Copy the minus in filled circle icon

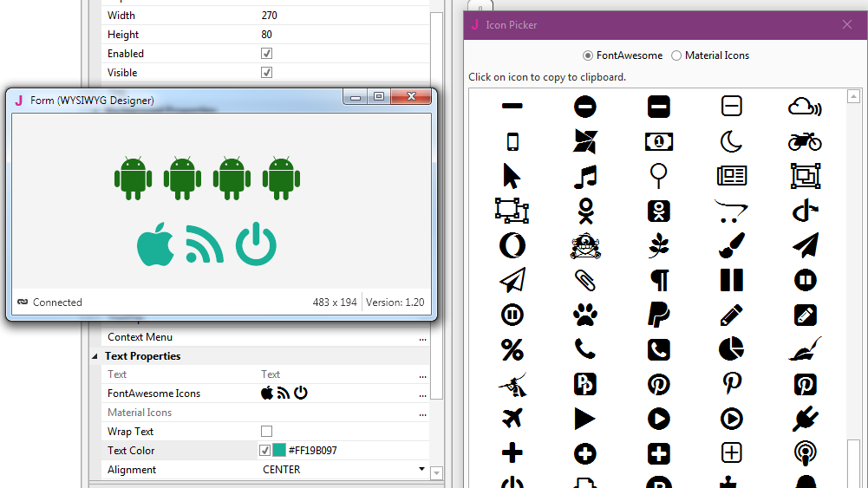[x=585, y=107]
